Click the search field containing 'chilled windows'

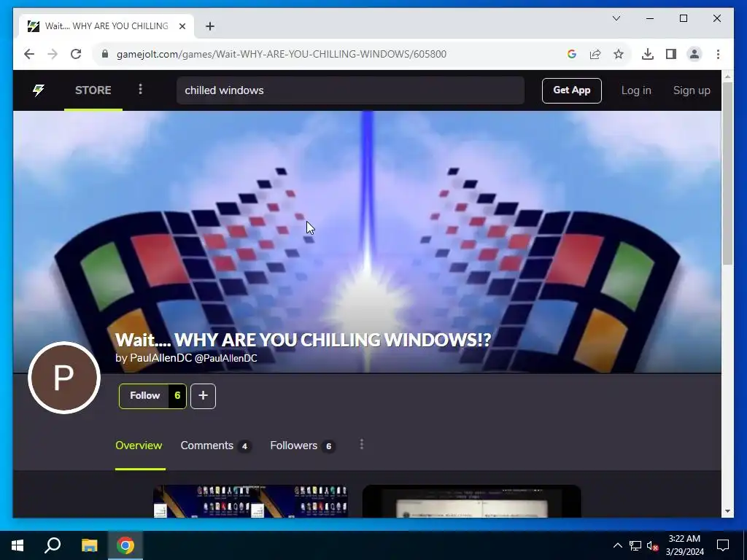[350, 90]
